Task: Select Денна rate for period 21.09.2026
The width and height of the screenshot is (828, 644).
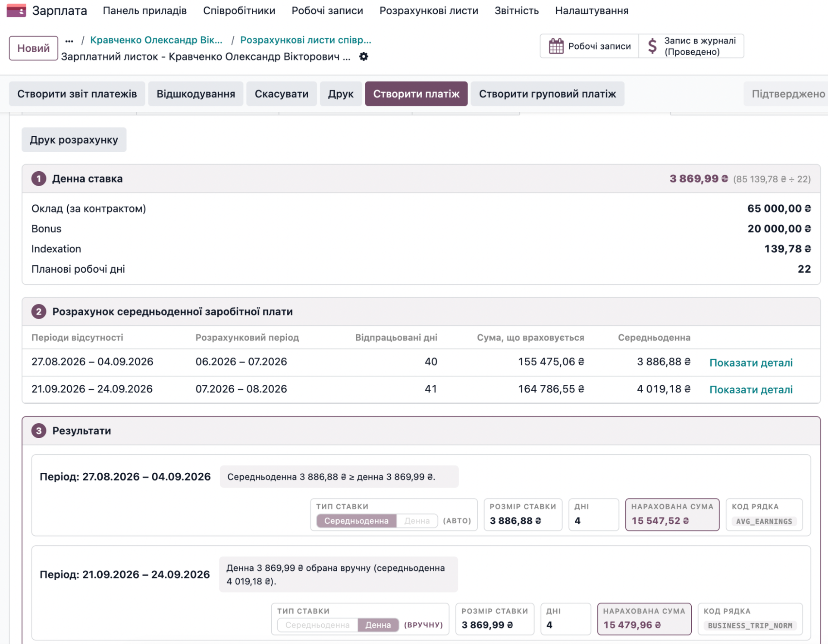Action: (x=378, y=625)
